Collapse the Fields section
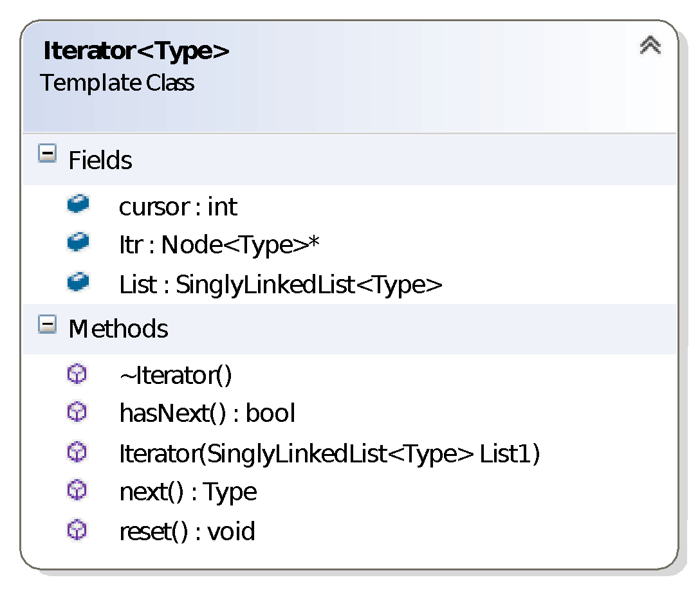This screenshot has width=700, height=591. pos(47,154)
